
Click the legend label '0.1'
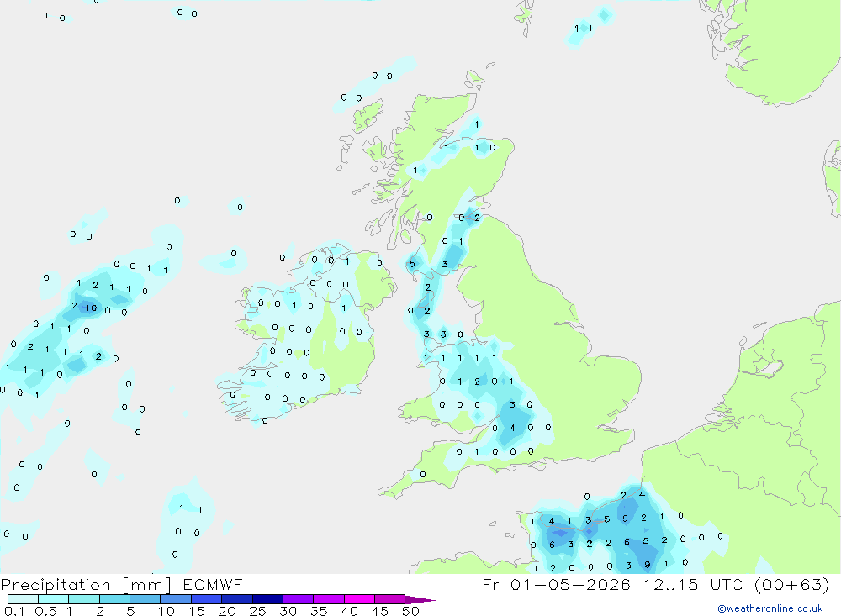click(x=14, y=611)
